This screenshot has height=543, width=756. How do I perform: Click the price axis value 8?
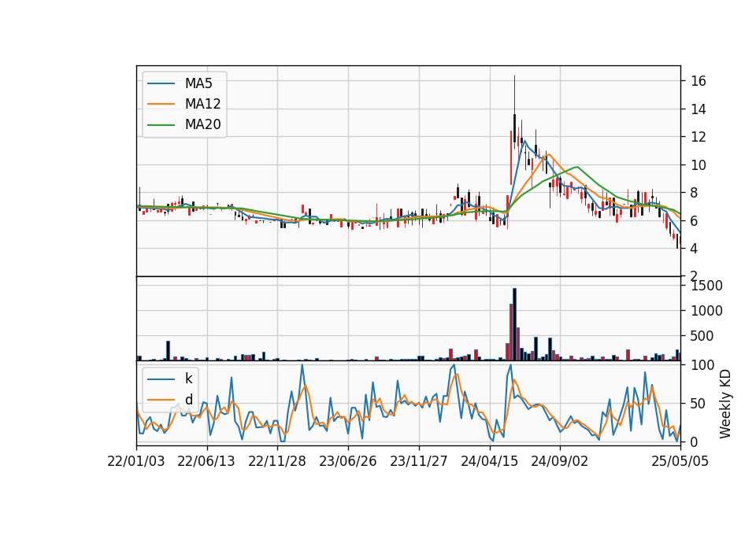(695, 194)
